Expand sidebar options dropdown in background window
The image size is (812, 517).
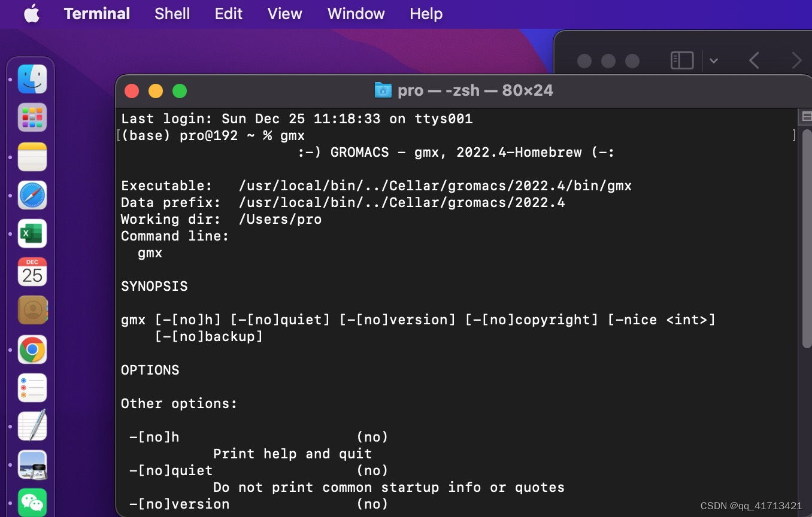click(713, 60)
